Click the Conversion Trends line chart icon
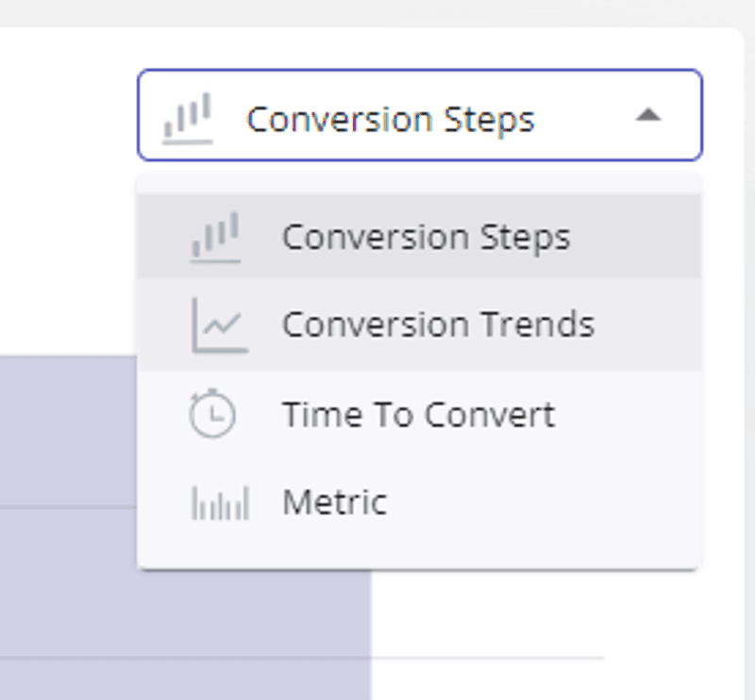Viewport: 755px width, 700px height. (x=218, y=325)
